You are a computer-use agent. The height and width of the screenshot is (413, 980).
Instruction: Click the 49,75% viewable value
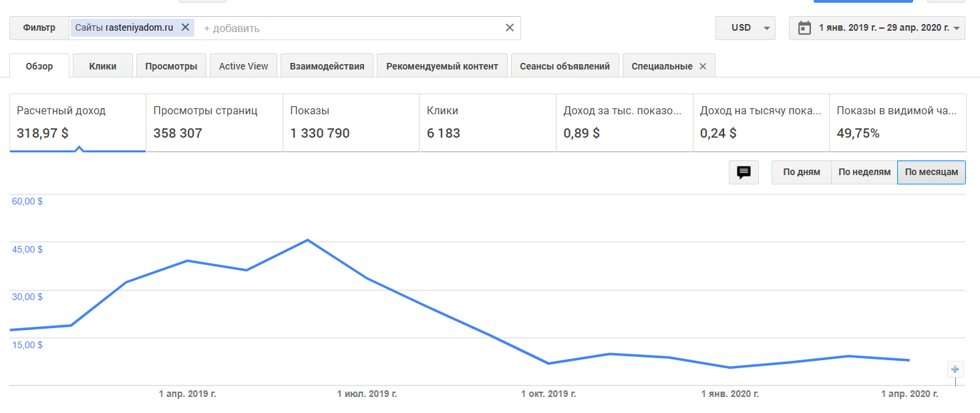point(858,133)
